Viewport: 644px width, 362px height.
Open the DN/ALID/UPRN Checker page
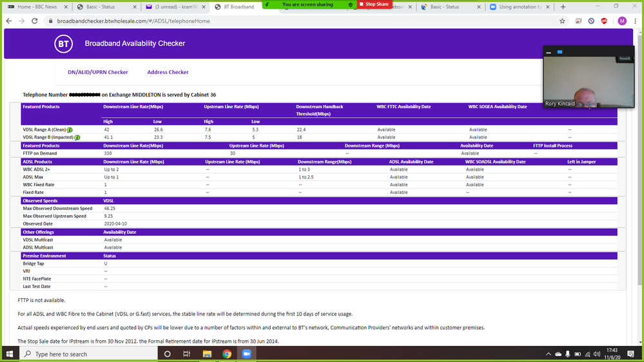coord(98,72)
